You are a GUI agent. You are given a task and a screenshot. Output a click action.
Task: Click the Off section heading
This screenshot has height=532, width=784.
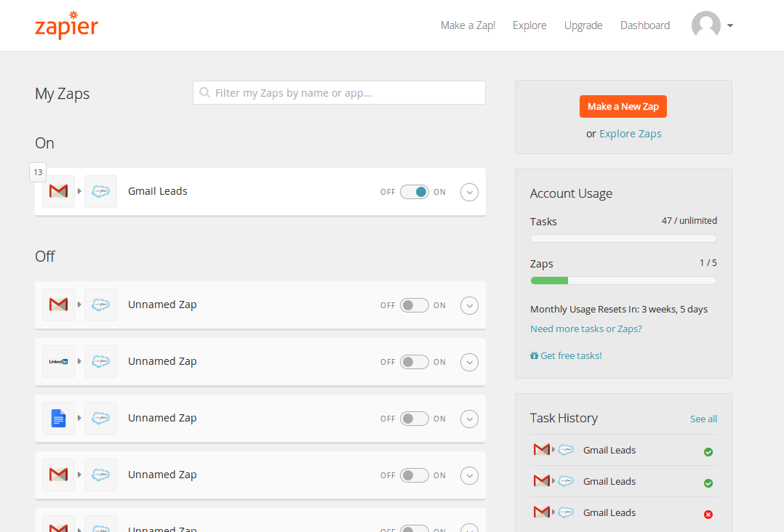(45, 257)
